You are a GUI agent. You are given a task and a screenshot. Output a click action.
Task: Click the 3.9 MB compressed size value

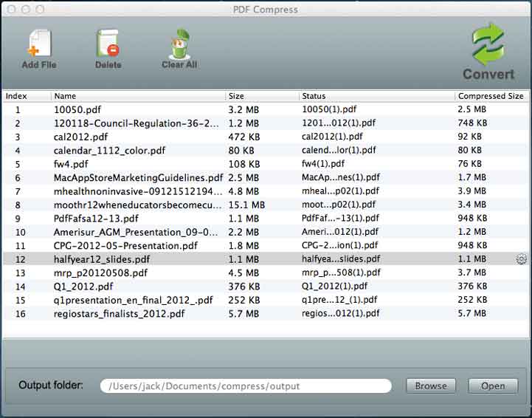coord(472,191)
